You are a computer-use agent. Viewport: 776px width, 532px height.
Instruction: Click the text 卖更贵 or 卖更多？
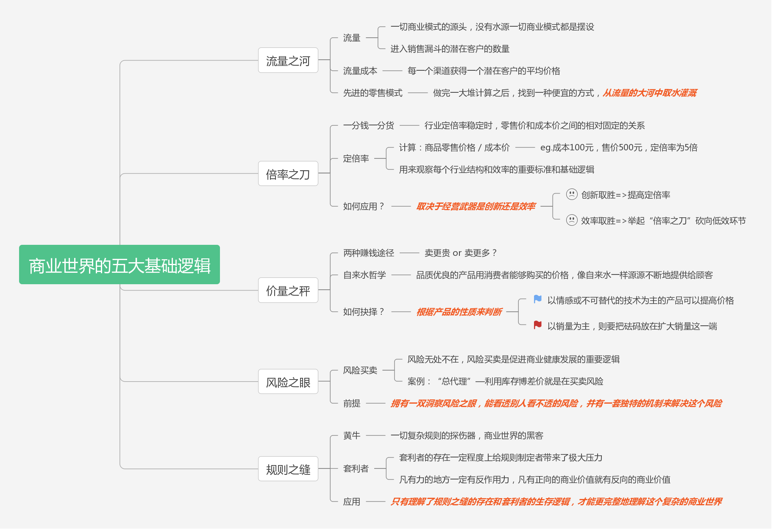461,253
